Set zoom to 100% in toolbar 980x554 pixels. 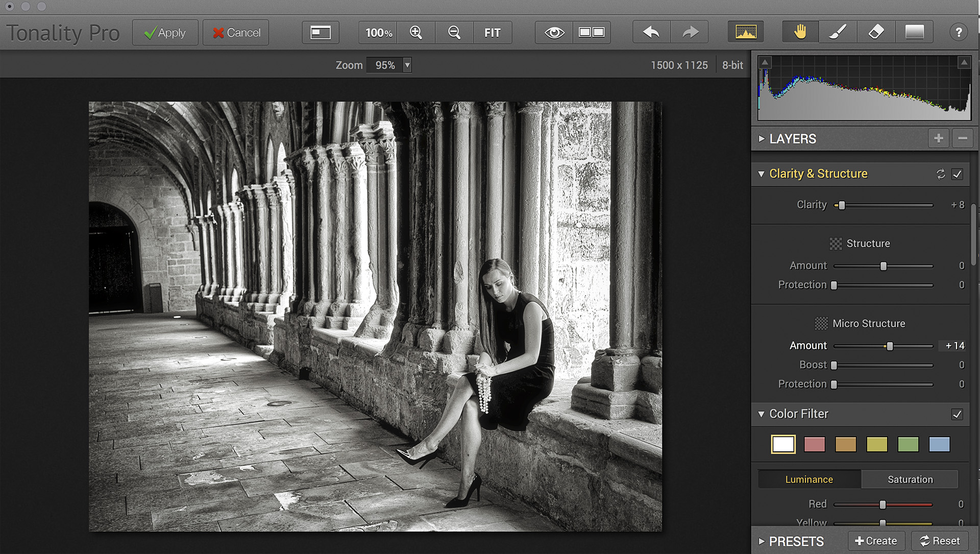point(378,33)
